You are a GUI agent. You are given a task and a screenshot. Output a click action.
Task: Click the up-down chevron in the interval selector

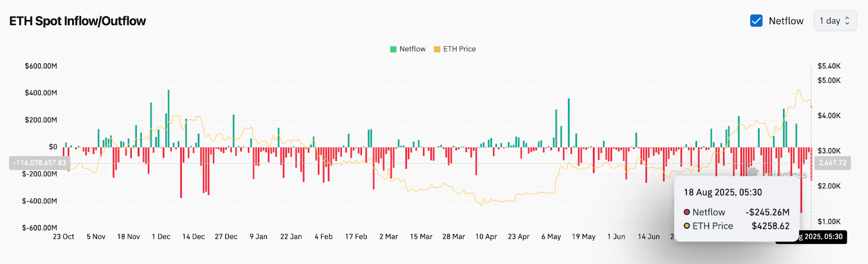(847, 21)
